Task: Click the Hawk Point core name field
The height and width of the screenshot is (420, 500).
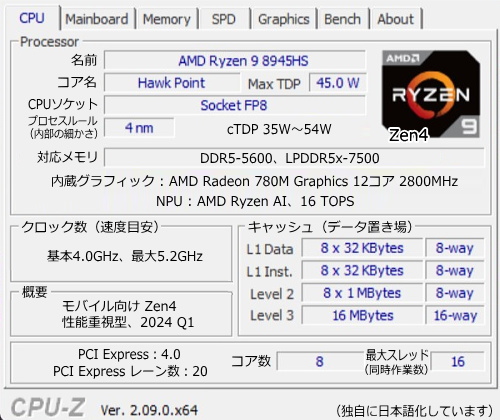Action: click(172, 82)
